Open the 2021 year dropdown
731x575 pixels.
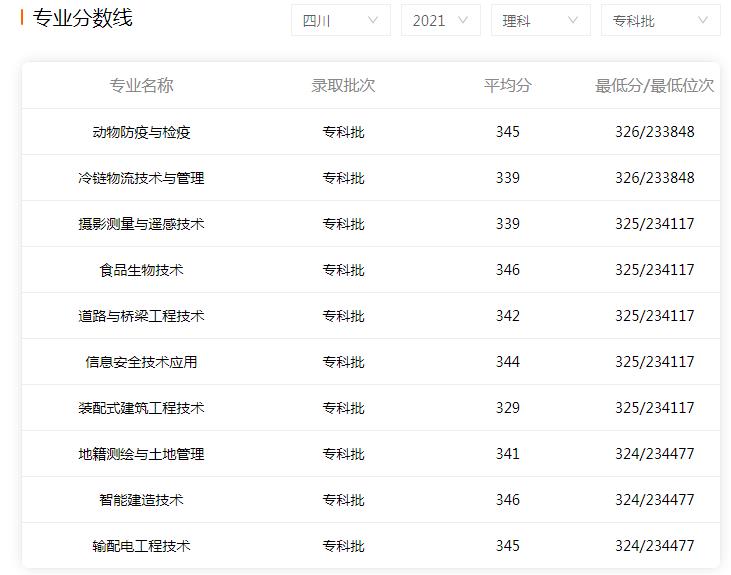pyautogui.click(x=441, y=20)
